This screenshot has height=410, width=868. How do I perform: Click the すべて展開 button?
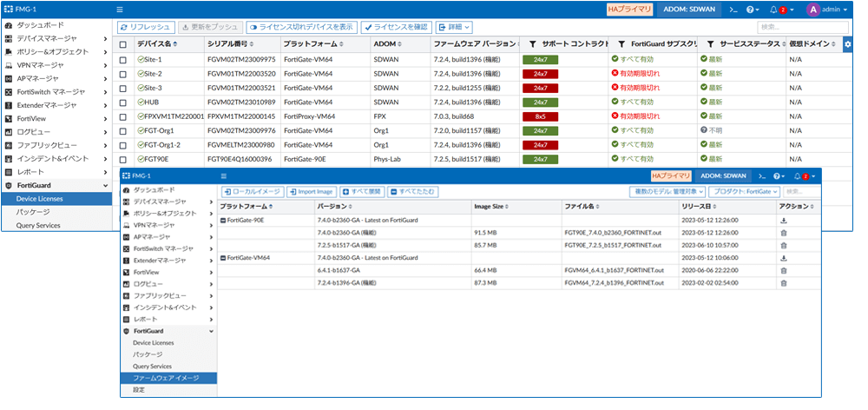(362, 192)
